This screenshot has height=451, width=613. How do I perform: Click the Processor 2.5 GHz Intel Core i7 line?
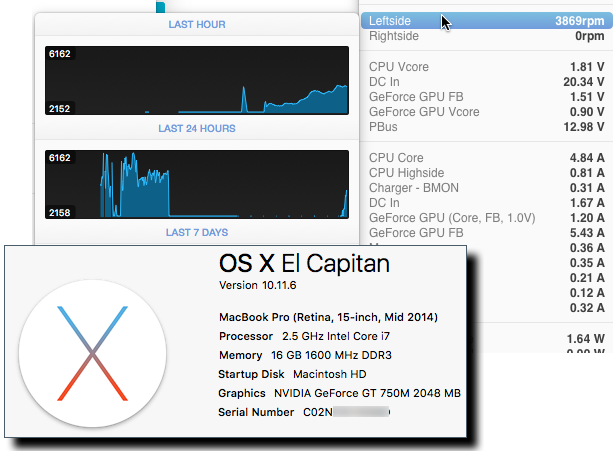[x=304, y=336]
